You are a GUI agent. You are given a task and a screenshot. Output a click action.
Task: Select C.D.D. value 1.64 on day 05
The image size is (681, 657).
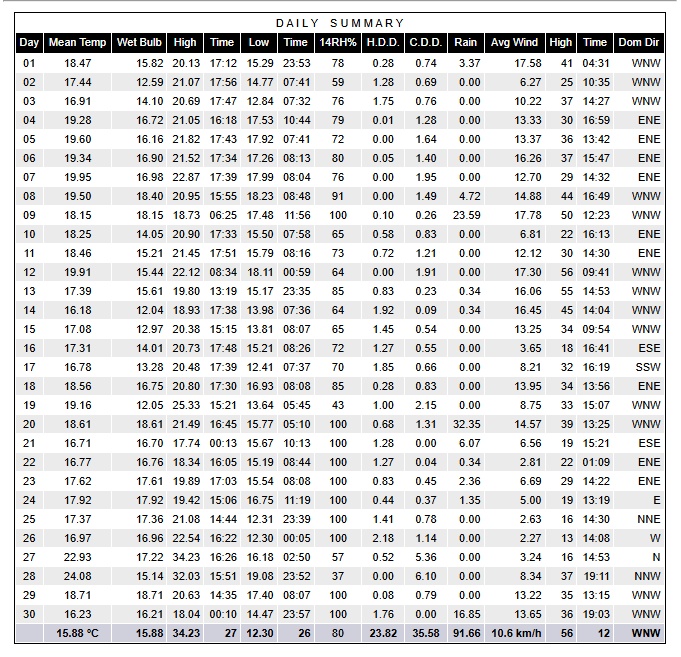[x=426, y=139]
